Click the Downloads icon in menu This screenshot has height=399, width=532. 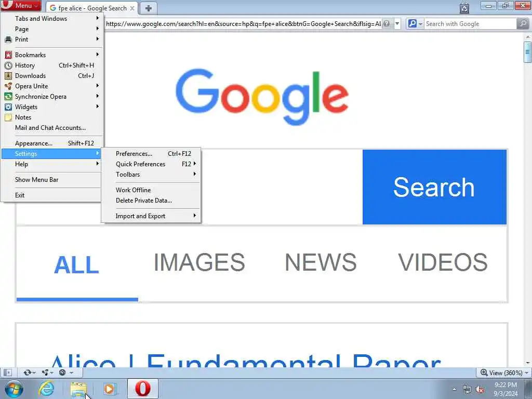coord(8,76)
